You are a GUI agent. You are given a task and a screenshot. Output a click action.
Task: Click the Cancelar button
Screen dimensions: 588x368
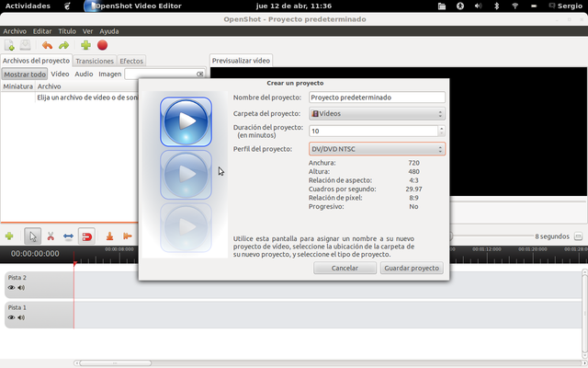pos(345,268)
